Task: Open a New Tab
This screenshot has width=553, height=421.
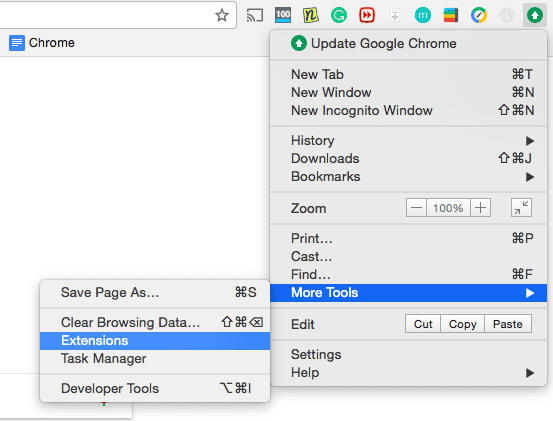Action: [408, 74]
